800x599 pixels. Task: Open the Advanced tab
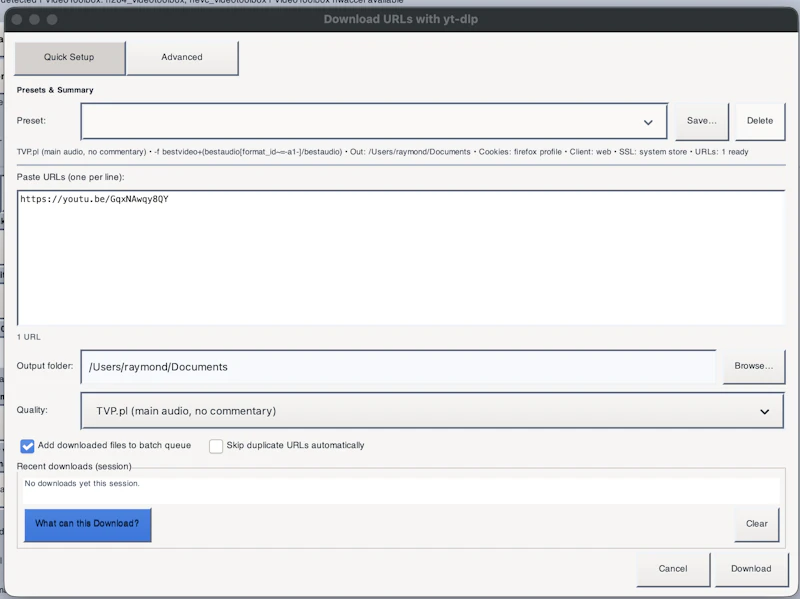coord(182,58)
